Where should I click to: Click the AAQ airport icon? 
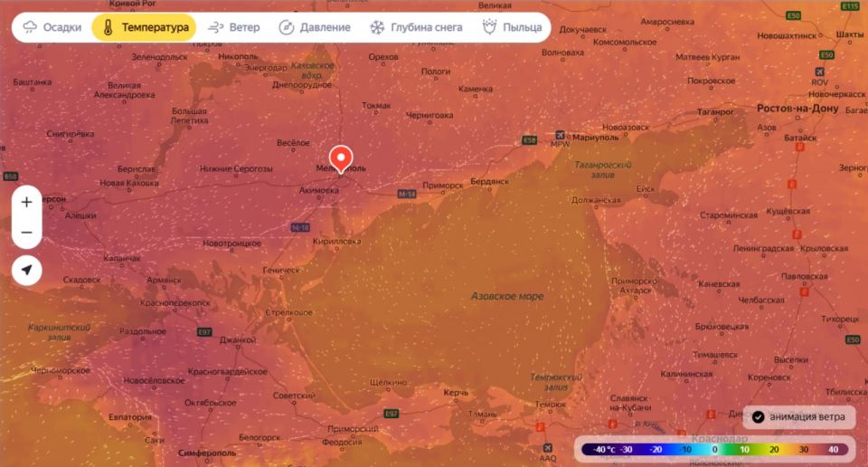[547, 449]
